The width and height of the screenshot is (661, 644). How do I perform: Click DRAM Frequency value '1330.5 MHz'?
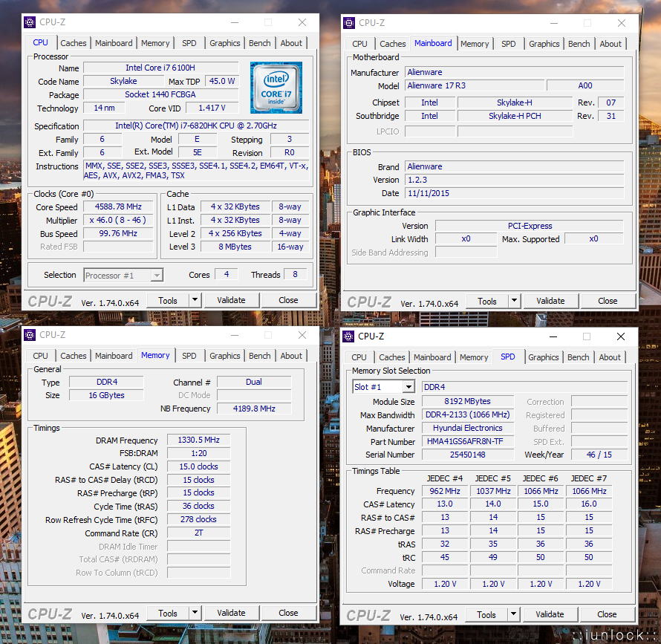tap(198, 440)
